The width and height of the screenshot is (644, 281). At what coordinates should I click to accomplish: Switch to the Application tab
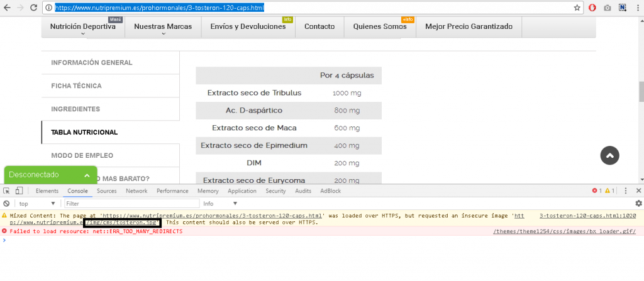(x=242, y=190)
